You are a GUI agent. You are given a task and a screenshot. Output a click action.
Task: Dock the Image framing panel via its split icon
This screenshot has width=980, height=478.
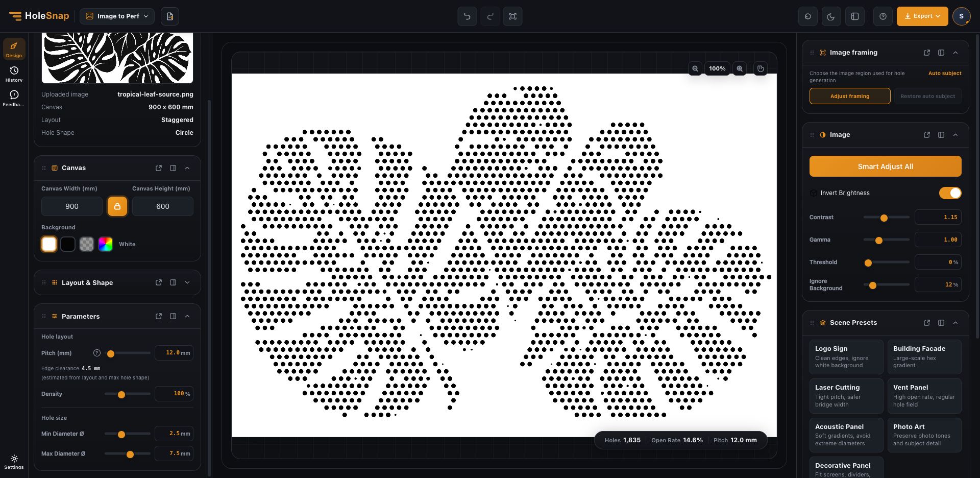[x=941, y=53]
